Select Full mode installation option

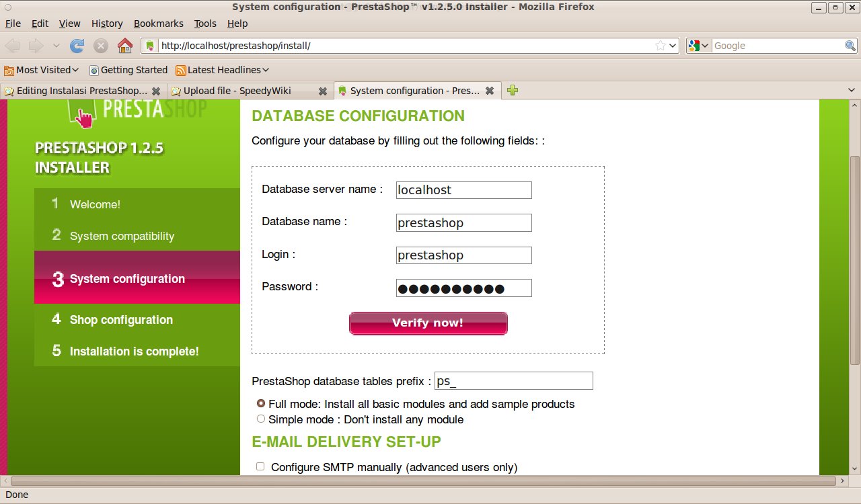[261, 404]
